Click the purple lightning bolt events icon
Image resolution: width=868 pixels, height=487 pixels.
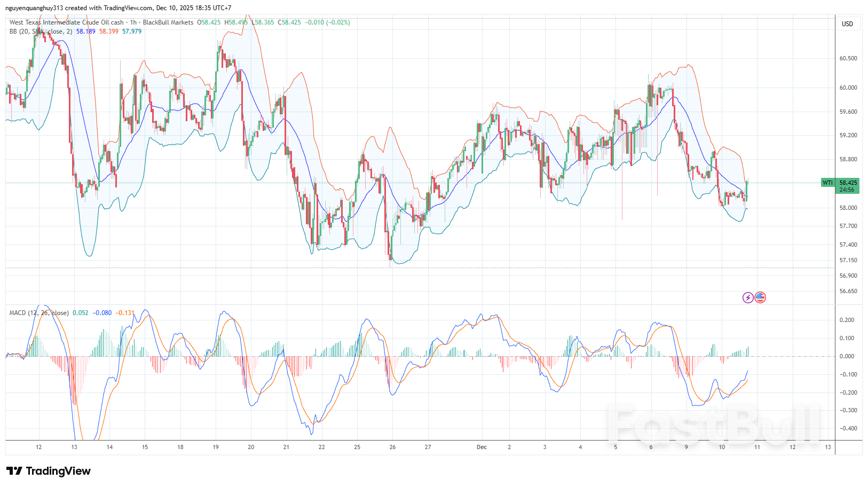748,297
